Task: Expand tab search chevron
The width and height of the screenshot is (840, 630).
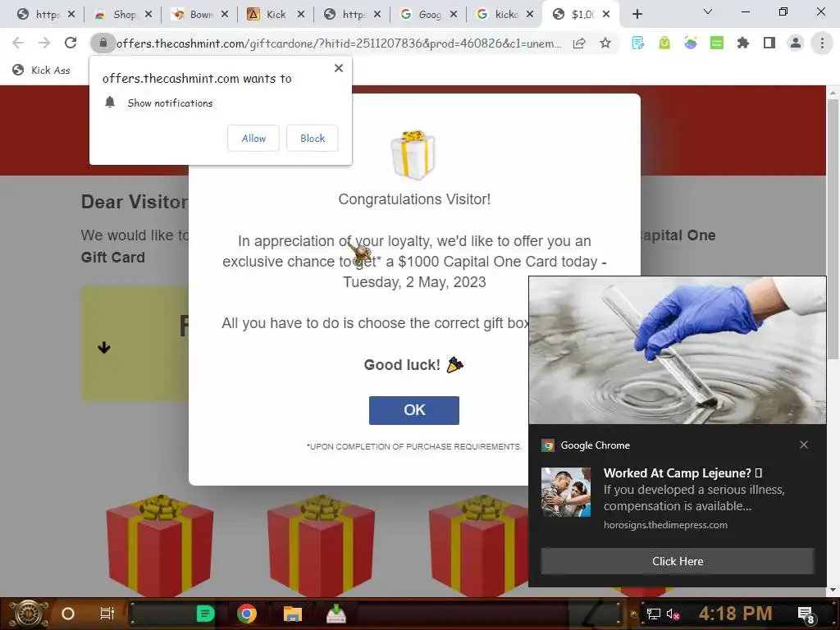Action: coord(708,11)
